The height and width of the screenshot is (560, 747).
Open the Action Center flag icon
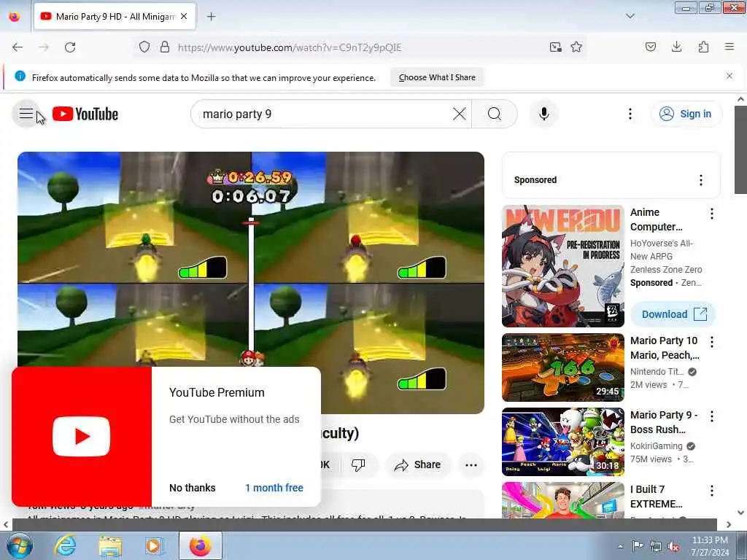[638, 545]
